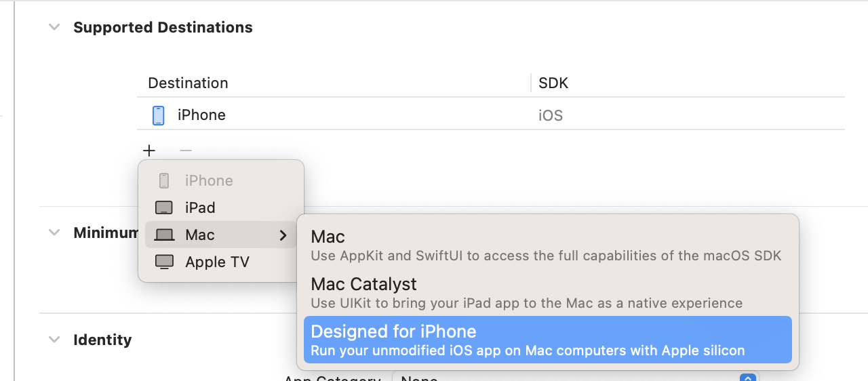868x381 pixels.
Task: Click the iOS SDK cell
Action: click(x=551, y=116)
